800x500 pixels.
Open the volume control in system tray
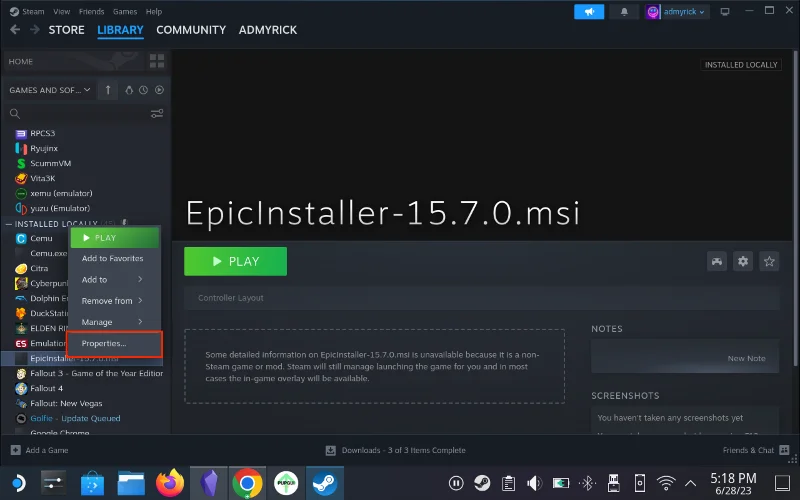pos(534,483)
